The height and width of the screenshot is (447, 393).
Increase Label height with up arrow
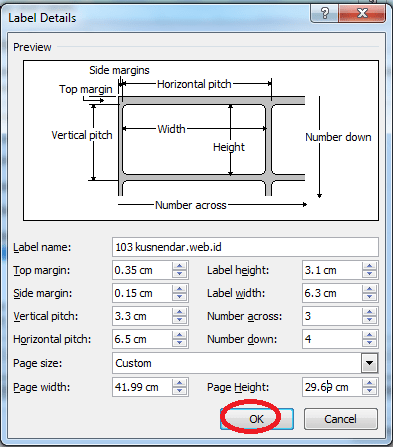pyautogui.click(x=370, y=266)
